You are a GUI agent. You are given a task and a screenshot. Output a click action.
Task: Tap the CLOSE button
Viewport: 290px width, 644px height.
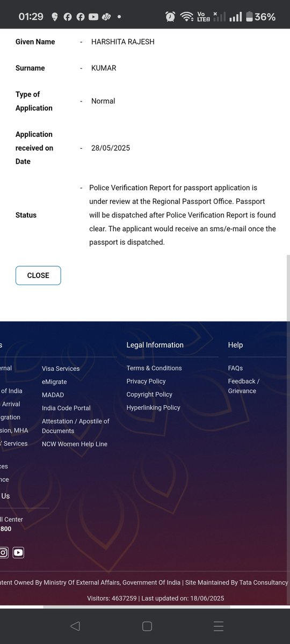coord(38,275)
